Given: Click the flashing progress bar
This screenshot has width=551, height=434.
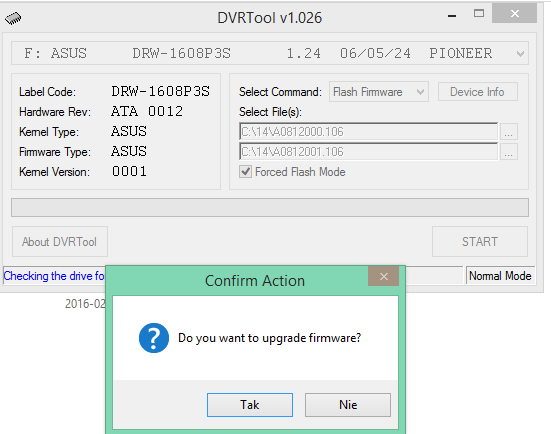Looking at the screenshot, I should click(270, 207).
